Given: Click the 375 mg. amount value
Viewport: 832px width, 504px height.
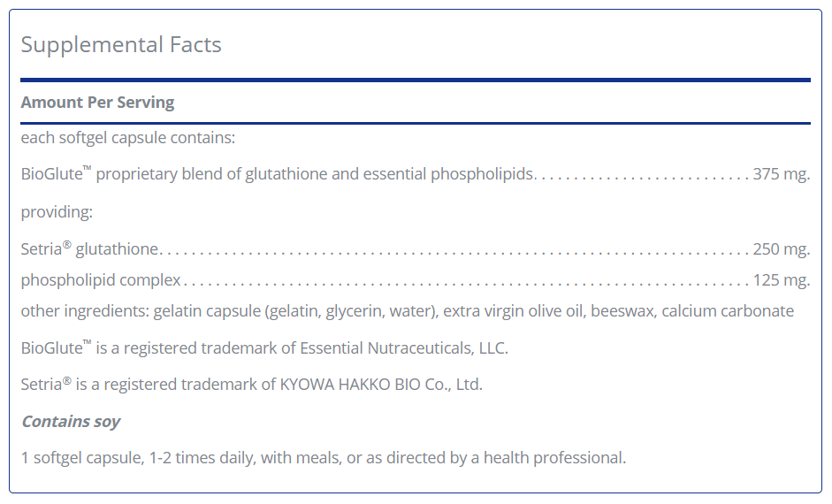Looking at the screenshot, I should [x=782, y=174].
